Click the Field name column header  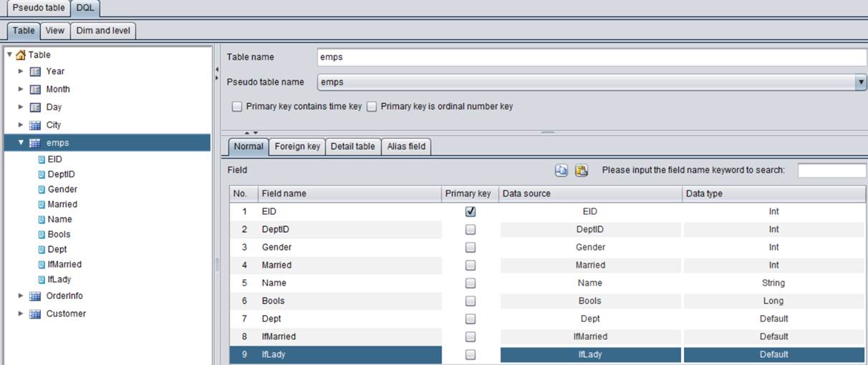pos(349,193)
